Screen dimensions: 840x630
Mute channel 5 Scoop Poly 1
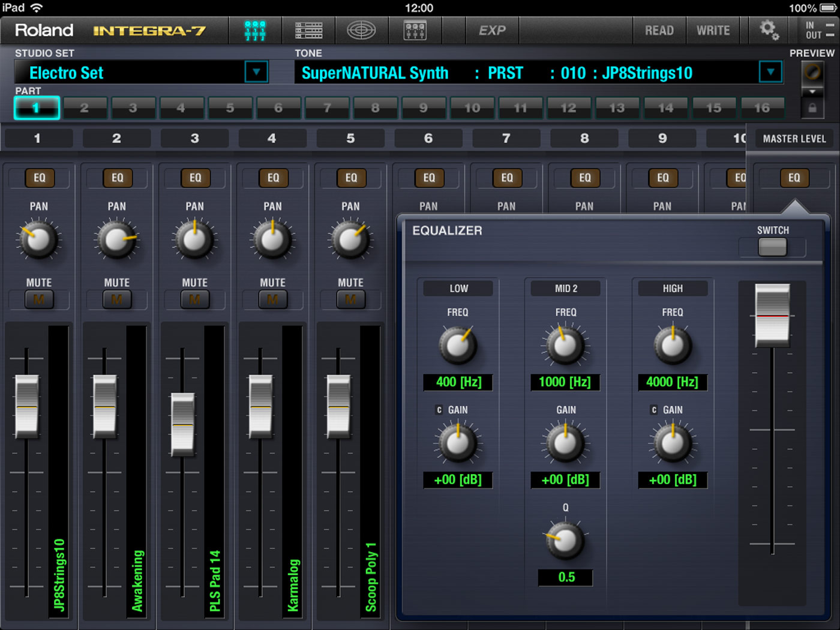351,299
